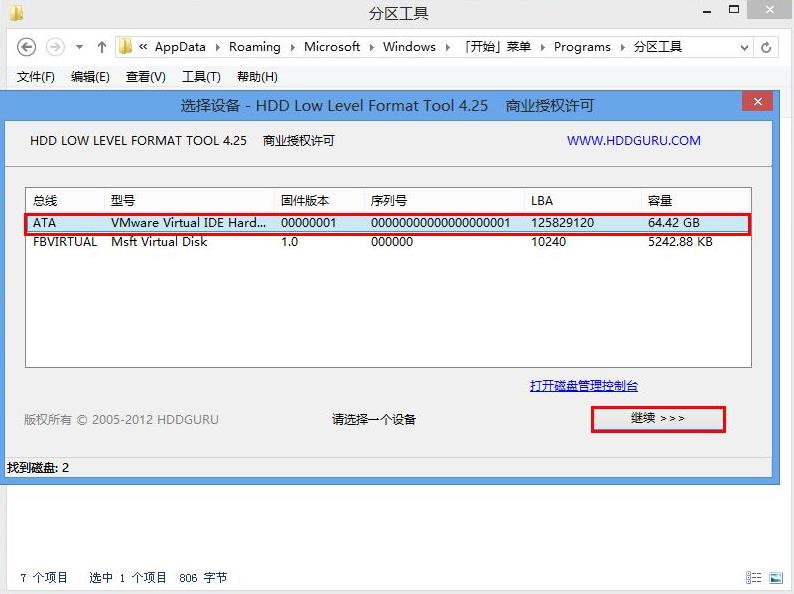This screenshot has width=794, height=594.
Task: Open the 帮助(H) menu
Action: [x=257, y=77]
